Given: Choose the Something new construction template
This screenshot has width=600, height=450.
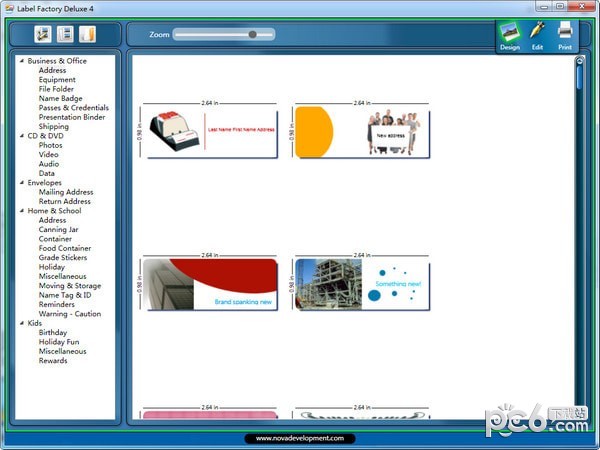Looking at the screenshot, I should [x=362, y=284].
